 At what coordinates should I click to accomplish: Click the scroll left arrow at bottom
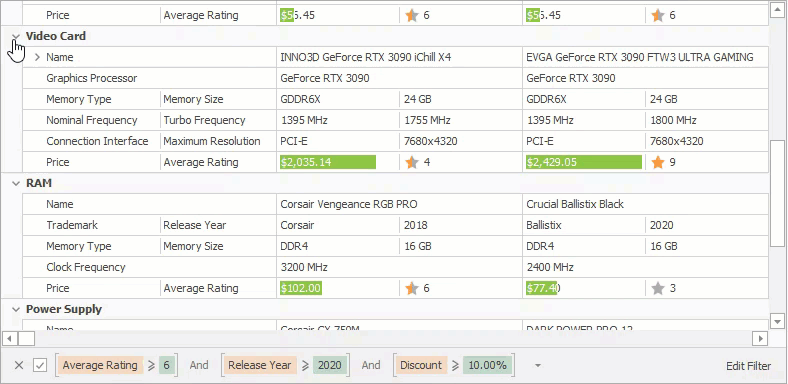point(9,338)
